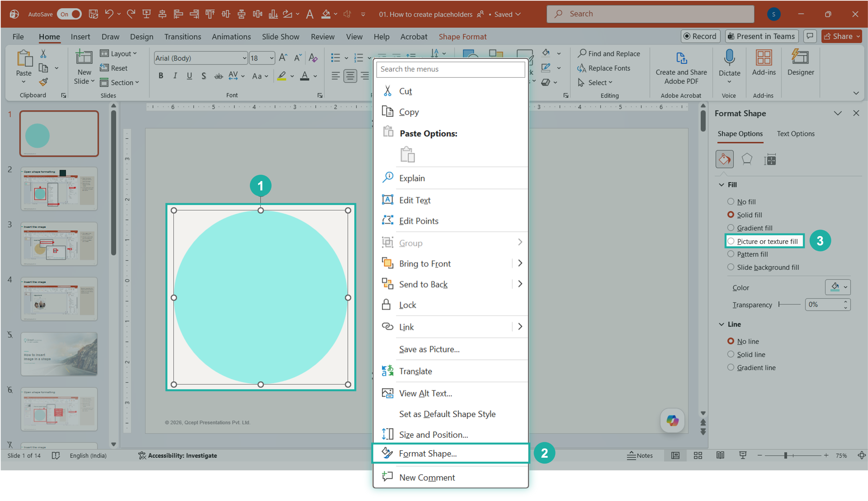Click Replace Fonts

[604, 68]
